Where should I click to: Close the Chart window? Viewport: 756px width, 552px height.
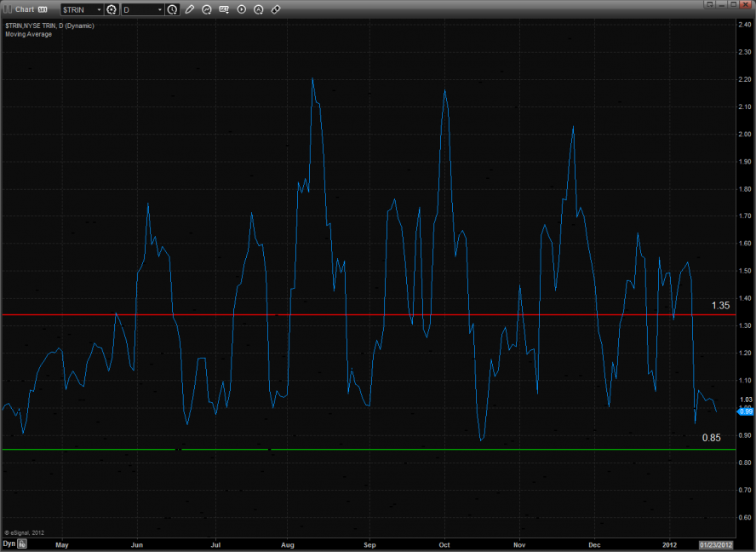point(746,4)
